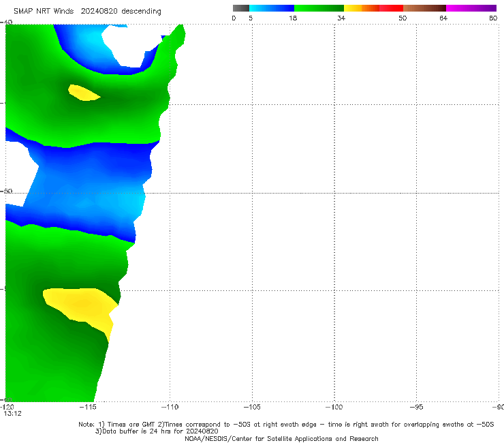Click the color bar label "5"

[x=251, y=18]
